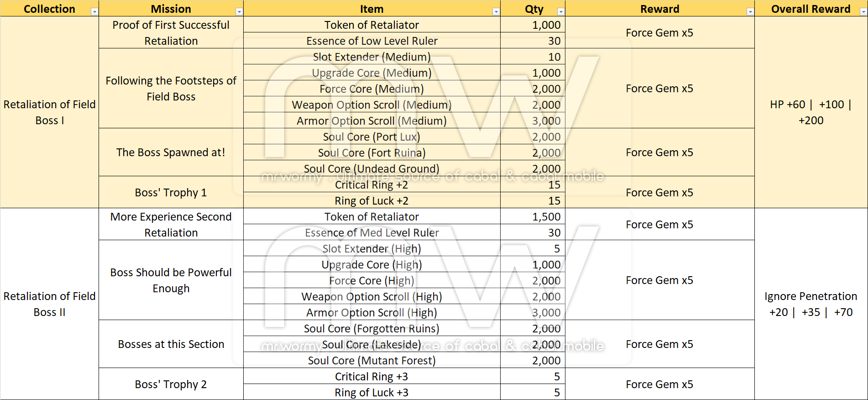Select the HP +60 overall reward cell

click(810, 112)
